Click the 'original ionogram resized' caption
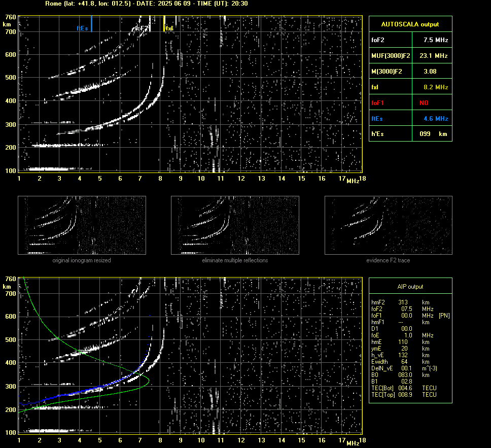 [82, 260]
